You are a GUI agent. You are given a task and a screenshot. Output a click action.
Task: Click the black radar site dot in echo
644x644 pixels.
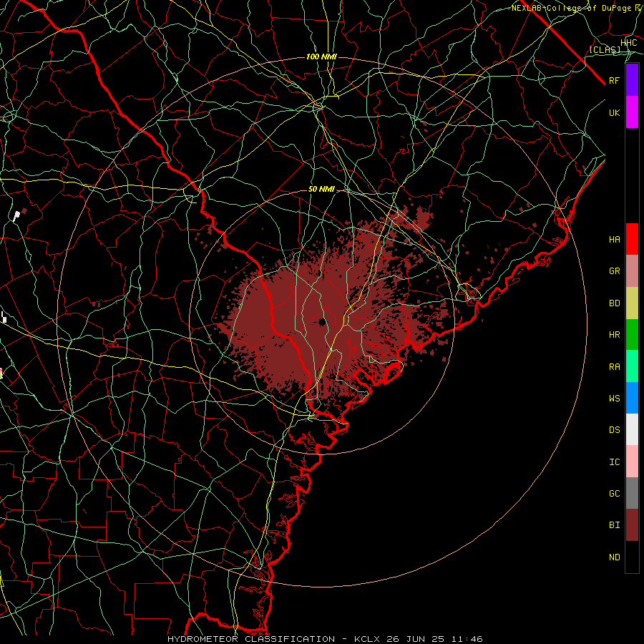pyautogui.click(x=321, y=321)
